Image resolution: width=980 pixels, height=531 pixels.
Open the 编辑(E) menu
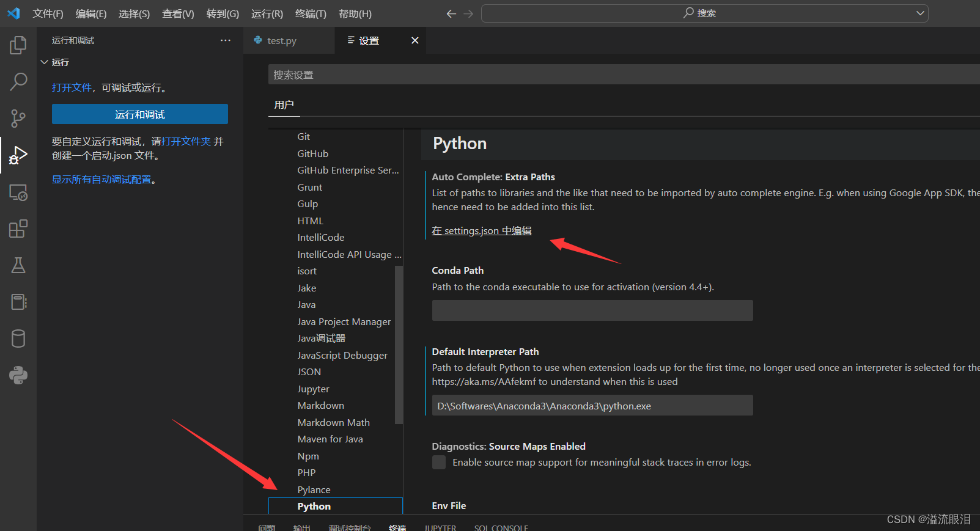91,13
